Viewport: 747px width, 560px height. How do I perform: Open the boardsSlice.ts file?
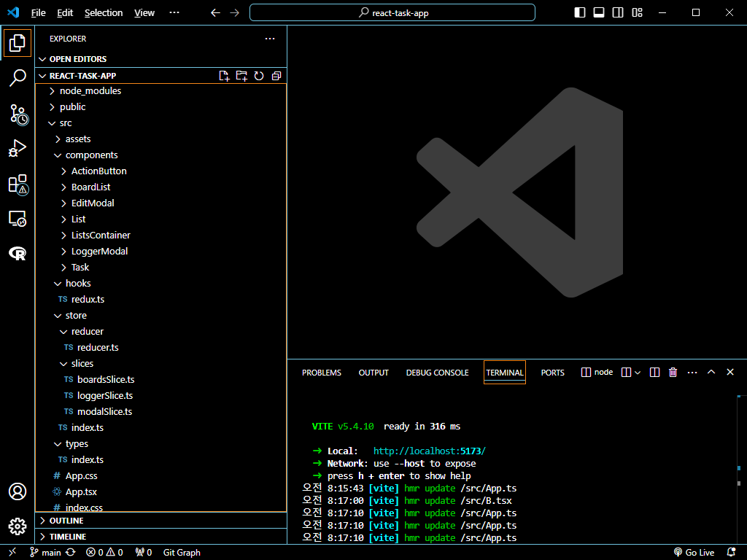161,379
